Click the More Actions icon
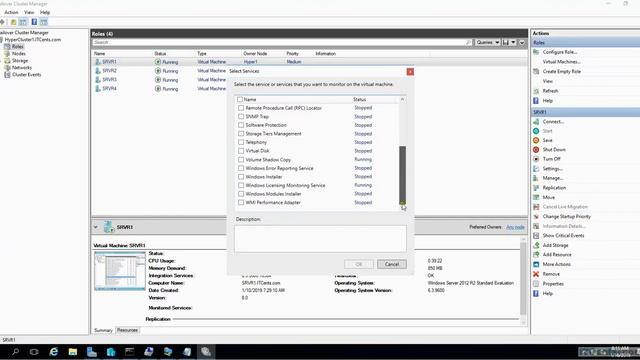The image size is (640, 360). (x=536, y=264)
